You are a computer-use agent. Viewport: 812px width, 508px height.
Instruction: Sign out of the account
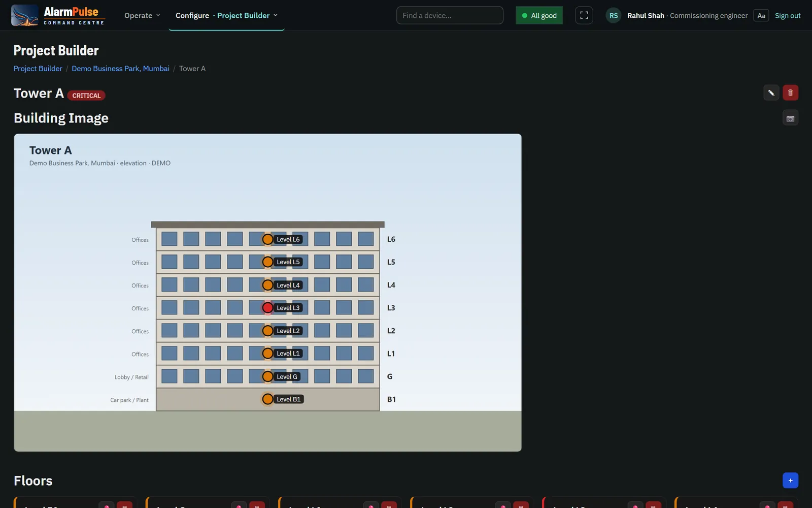point(788,15)
